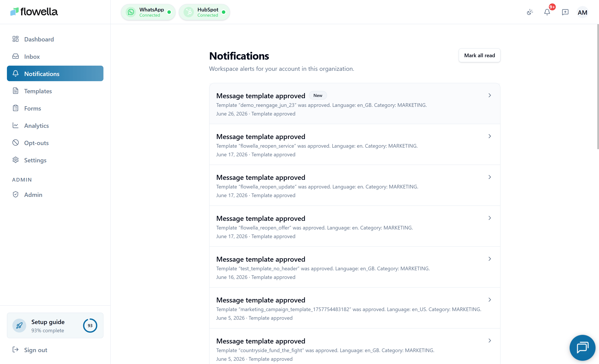Expand chevron for test_template_no_header notification
Image resolution: width=599 pixels, height=364 pixels.
(x=490, y=259)
